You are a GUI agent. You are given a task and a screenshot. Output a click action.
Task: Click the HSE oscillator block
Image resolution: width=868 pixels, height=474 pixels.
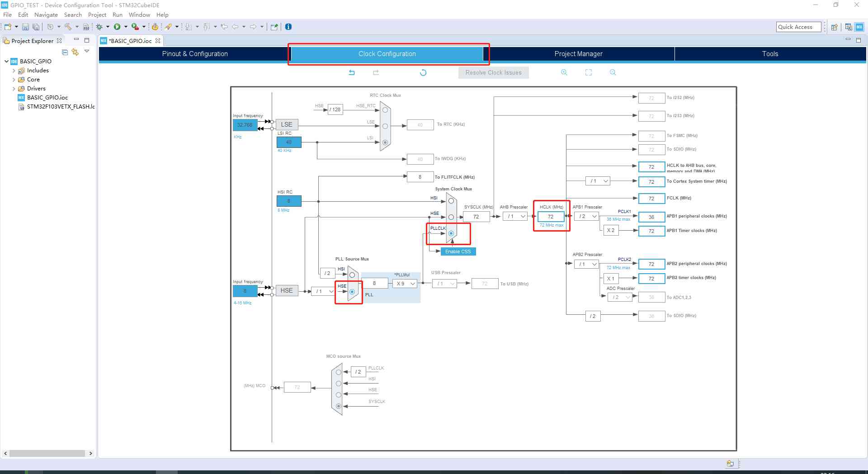point(287,290)
